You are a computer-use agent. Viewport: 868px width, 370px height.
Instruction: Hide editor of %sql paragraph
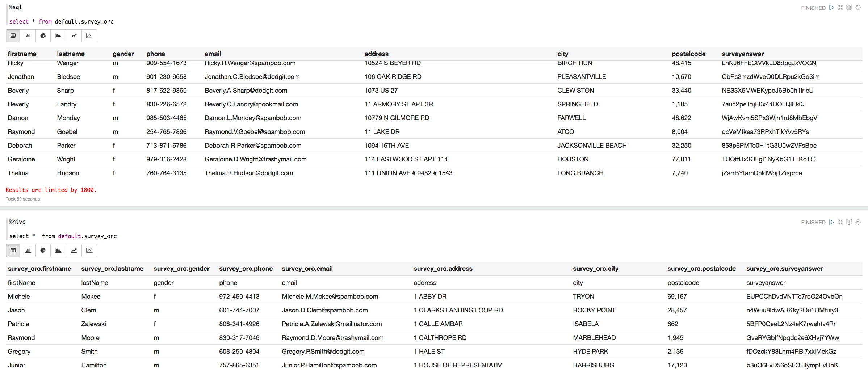840,8
